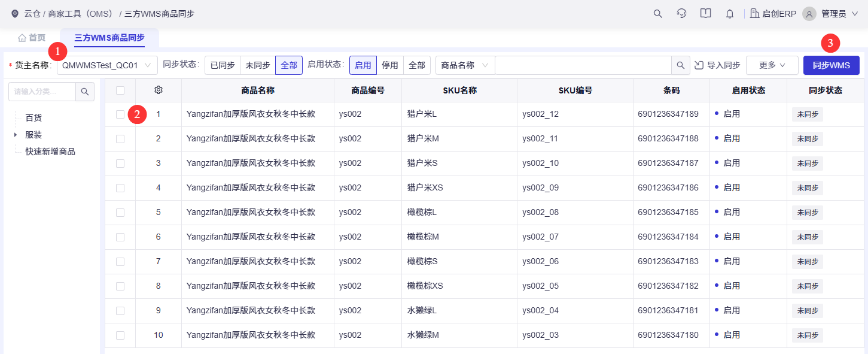This screenshot has width=868, height=354.
Task: Click 云仓 in the breadcrumb
Action: click(x=32, y=13)
